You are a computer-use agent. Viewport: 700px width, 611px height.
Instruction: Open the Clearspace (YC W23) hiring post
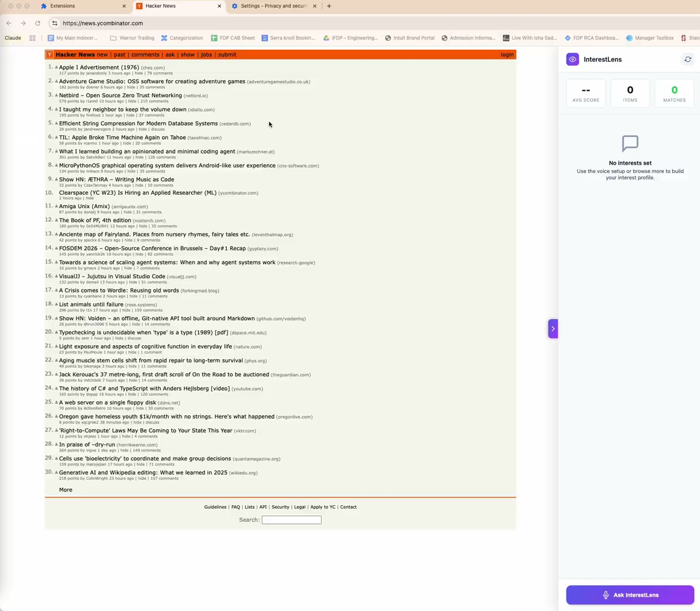(x=137, y=193)
